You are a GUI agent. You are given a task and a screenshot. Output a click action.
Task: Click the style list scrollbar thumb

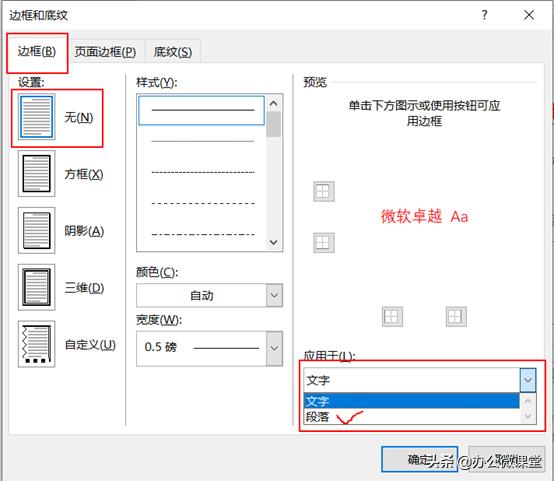273,124
